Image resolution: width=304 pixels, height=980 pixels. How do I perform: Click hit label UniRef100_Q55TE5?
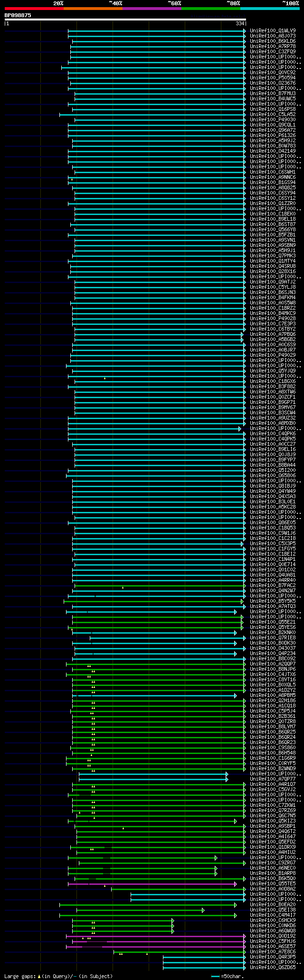[273, 883]
